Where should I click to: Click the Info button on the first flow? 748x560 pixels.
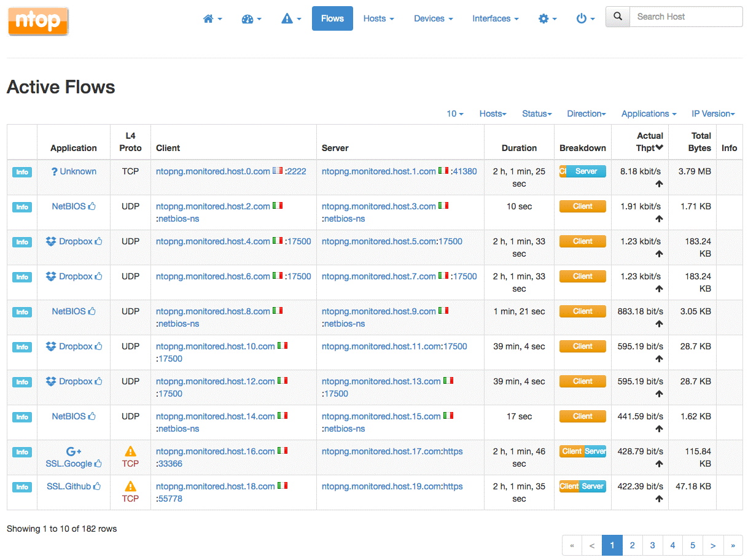click(x=21, y=172)
